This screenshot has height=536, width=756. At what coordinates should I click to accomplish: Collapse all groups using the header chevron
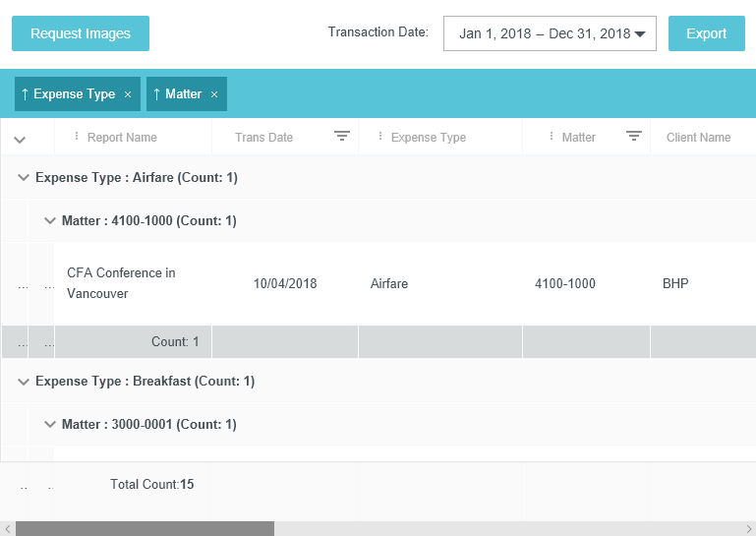click(x=20, y=140)
